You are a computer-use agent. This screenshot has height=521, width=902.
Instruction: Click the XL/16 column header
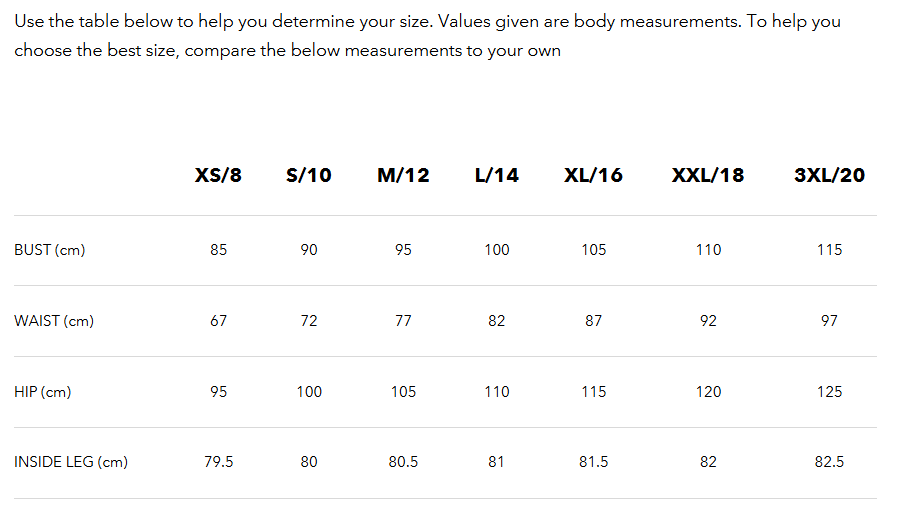[593, 176]
